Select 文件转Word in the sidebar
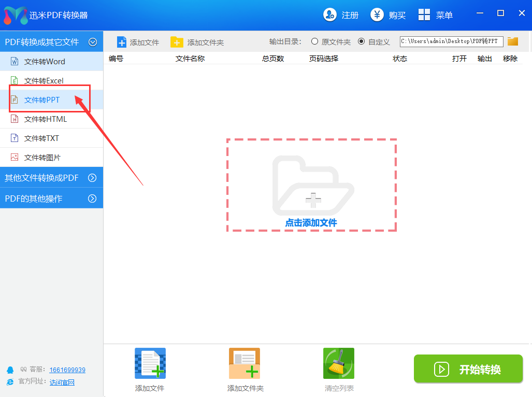This screenshot has width=532, height=397. 45,62
